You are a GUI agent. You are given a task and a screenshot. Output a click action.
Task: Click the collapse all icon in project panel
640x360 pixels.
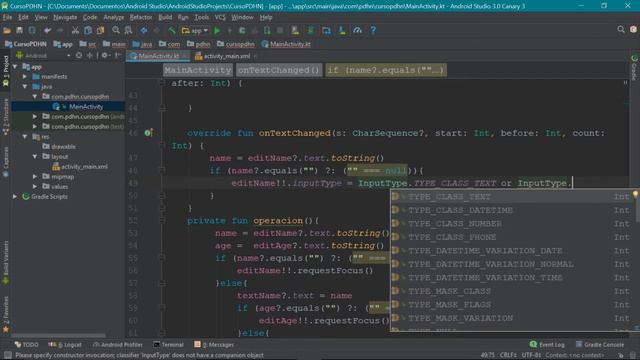pos(89,55)
